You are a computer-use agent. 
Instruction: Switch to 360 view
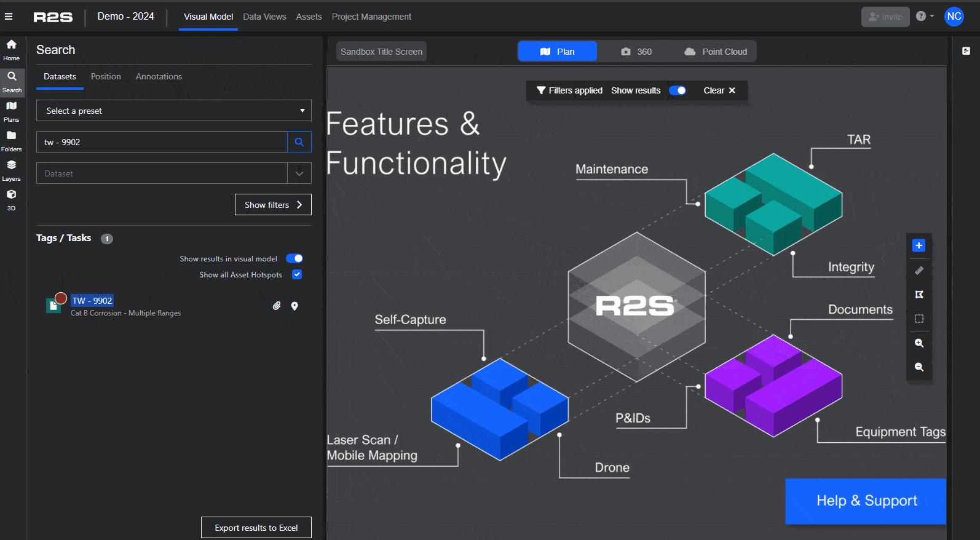(x=636, y=52)
